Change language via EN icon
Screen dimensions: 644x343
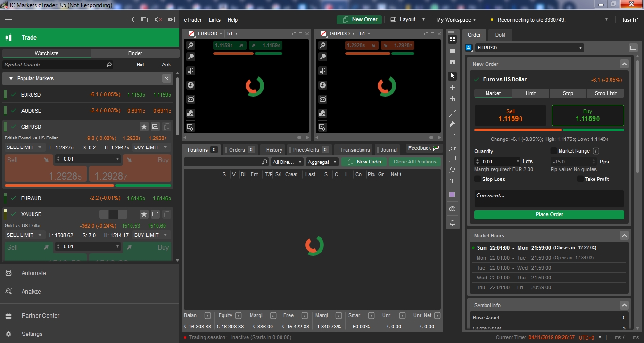171,20
